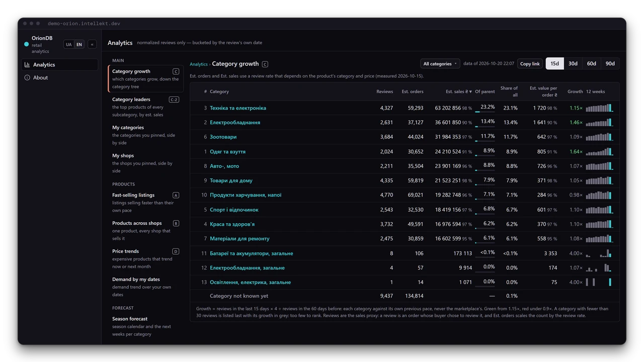644x362 pixels.
Task: Open the My categories menu item
Action: pos(145,135)
